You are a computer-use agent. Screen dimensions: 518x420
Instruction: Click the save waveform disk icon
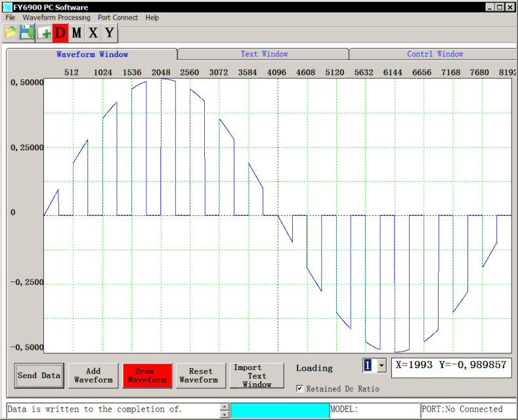tap(27, 33)
